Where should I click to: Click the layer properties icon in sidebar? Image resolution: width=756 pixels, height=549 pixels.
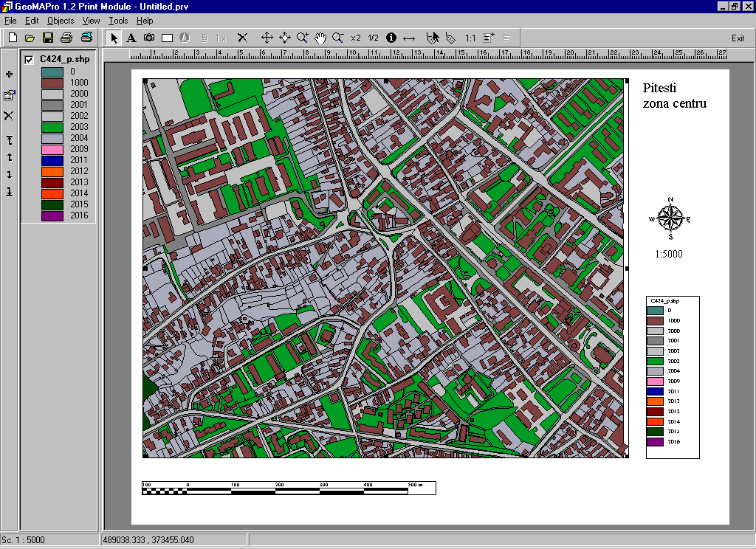(x=9, y=95)
